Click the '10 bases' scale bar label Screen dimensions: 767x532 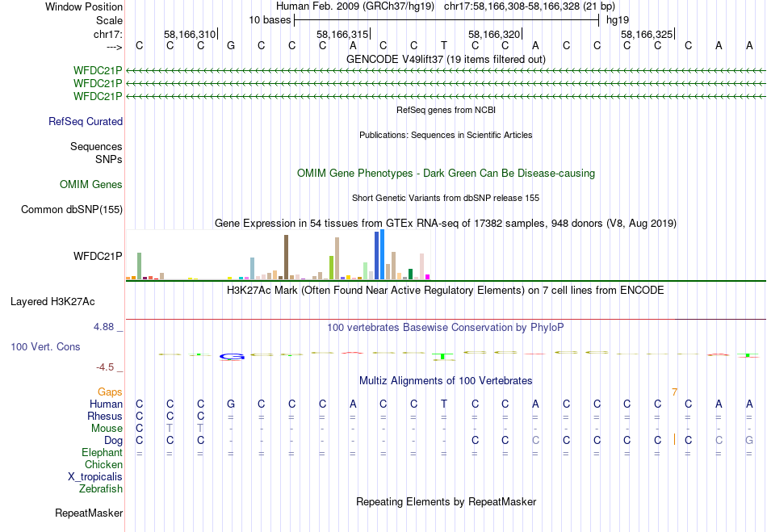[270, 20]
